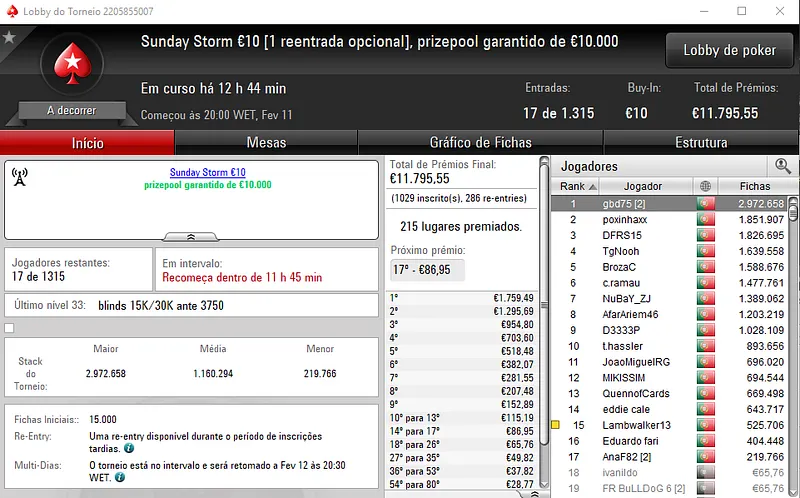Viewport: 800px width, 498px height.
Task: Tick the checkbox below the blinds level row
Action: pyautogui.click(x=9, y=327)
